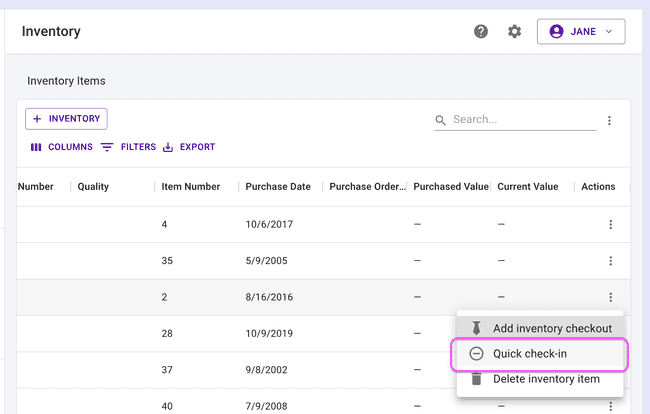Viewport: 650px width, 414px height.
Task: Open actions menu for item number 4
Action: 610,225
